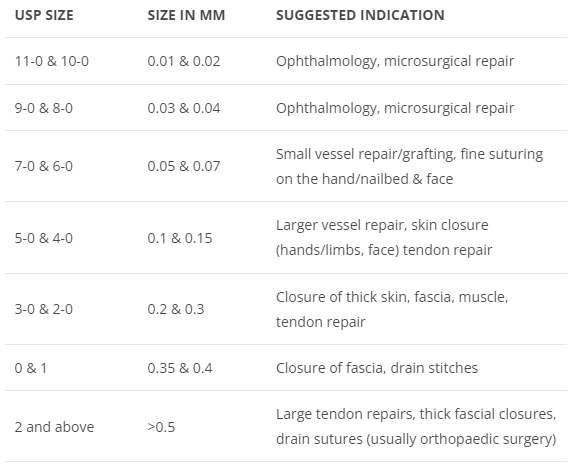Click the 0.05 & 0.07 measurement
The height and width of the screenshot is (464, 576).
(x=184, y=166)
